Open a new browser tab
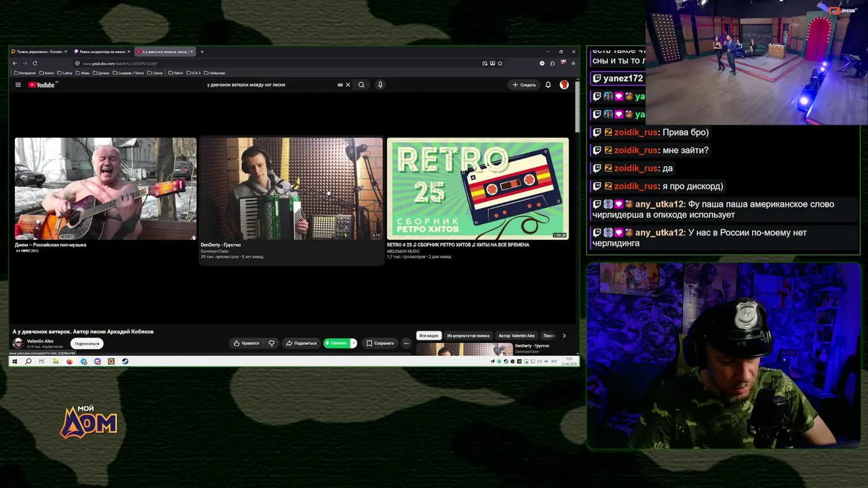 point(201,52)
